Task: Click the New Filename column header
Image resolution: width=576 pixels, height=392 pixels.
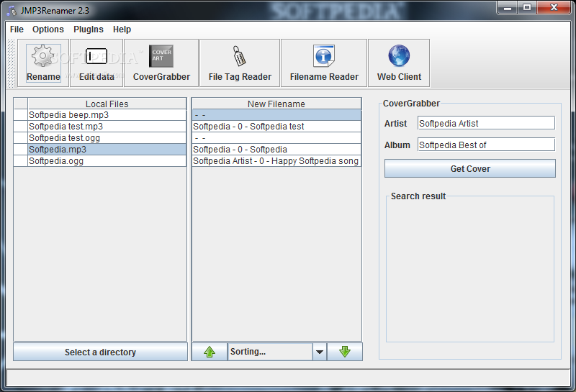Action: 276,104
